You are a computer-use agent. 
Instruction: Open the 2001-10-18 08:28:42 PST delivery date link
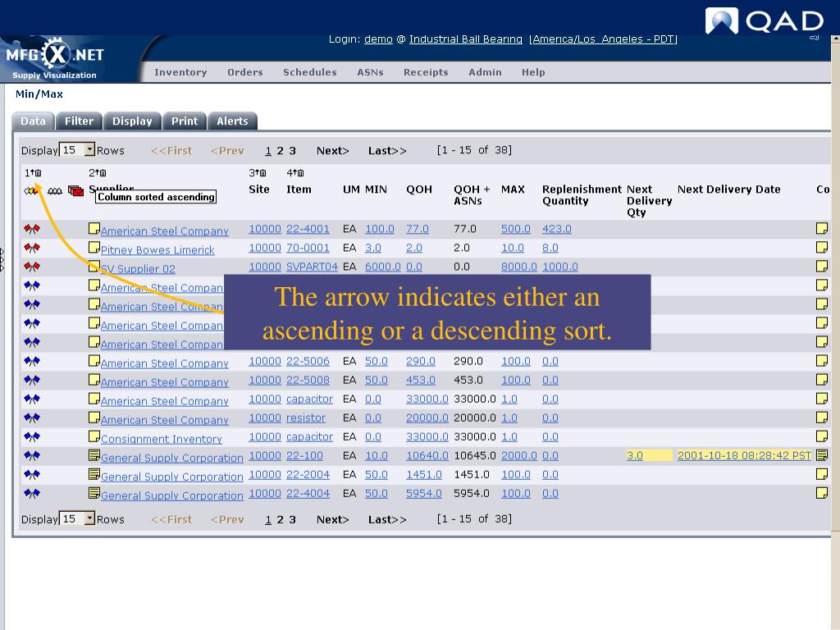click(x=744, y=455)
